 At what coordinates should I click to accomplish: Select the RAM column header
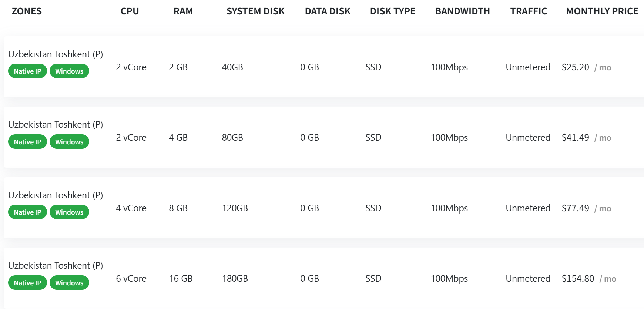[x=183, y=11]
